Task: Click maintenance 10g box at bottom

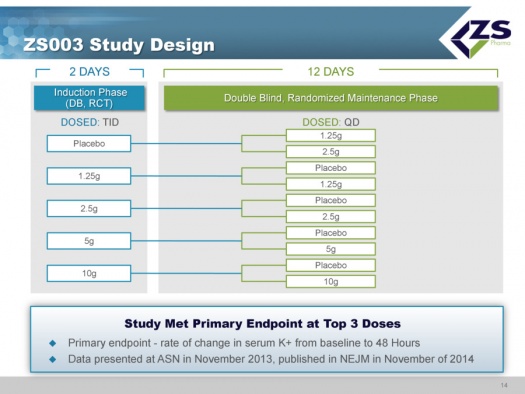Action: coord(331,282)
